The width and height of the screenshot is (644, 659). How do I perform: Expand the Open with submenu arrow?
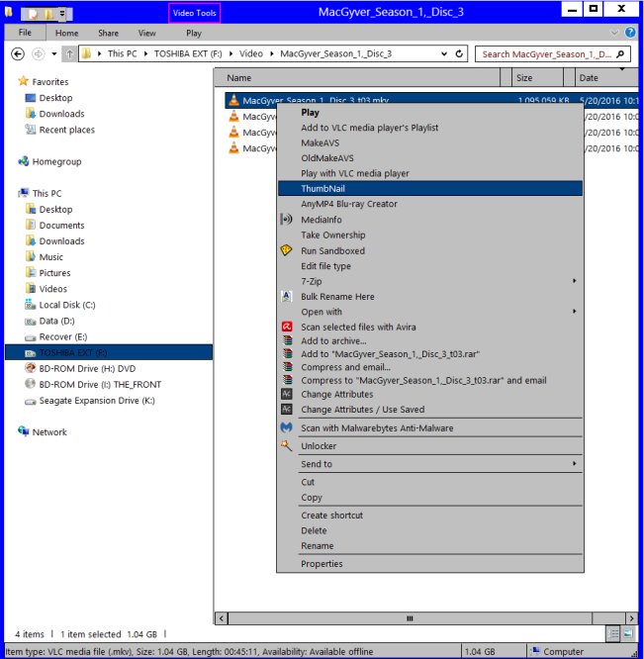[x=575, y=312]
